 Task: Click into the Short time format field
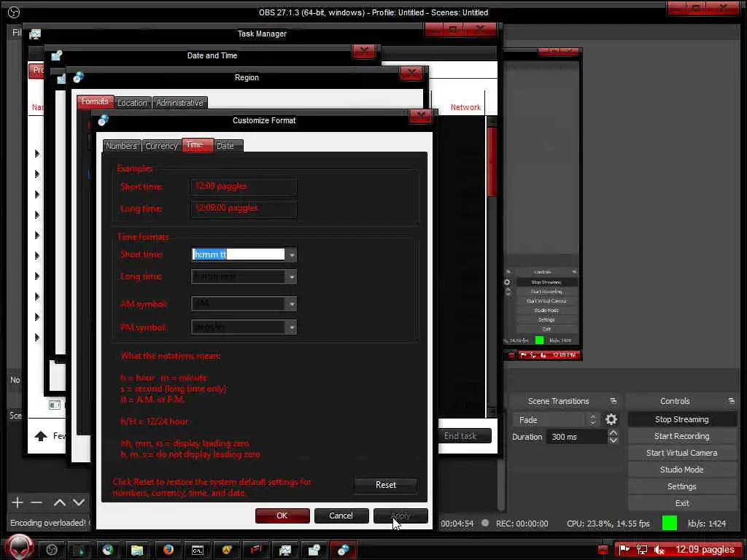click(x=239, y=254)
